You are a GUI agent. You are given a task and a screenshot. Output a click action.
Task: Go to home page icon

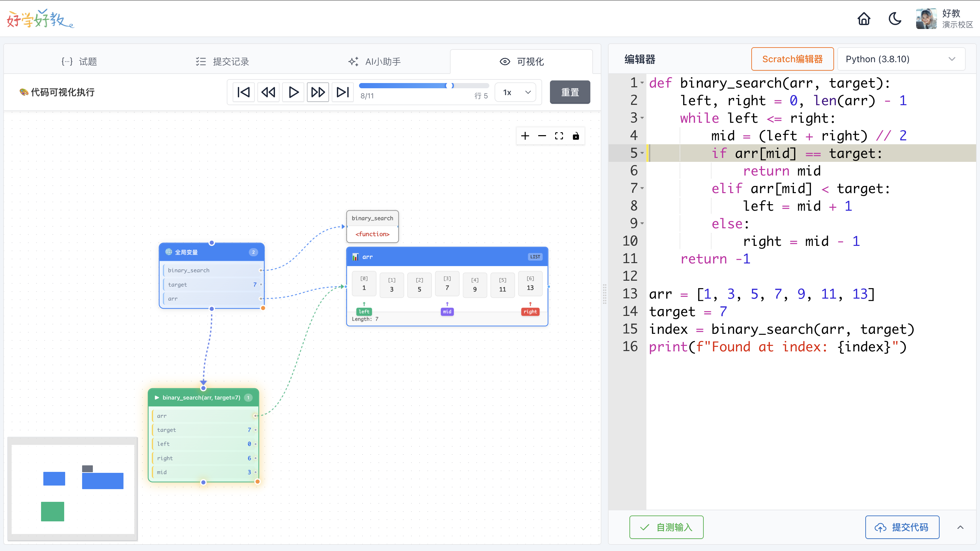click(864, 19)
